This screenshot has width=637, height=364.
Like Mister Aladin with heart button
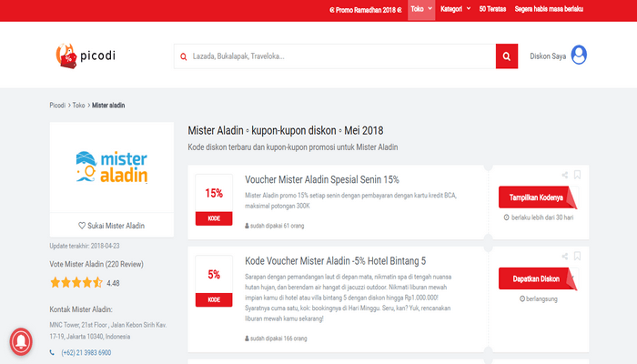point(111,226)
